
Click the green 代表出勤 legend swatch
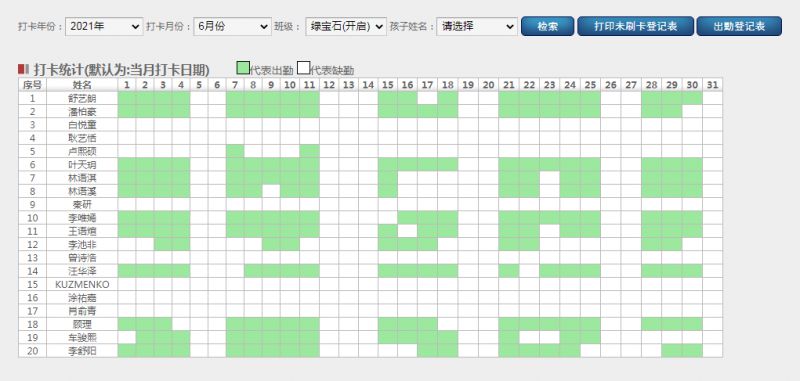(243, 68)
